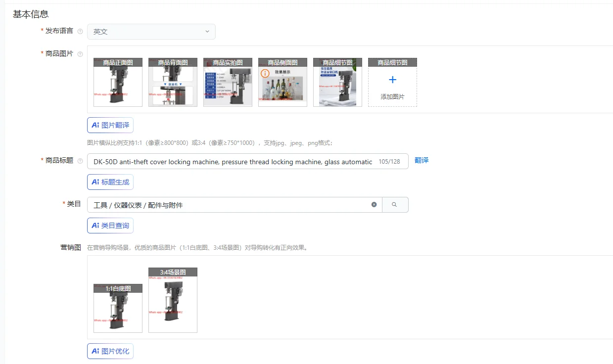Click the image ratio hint text below 图片翻译

pos(210,143)
